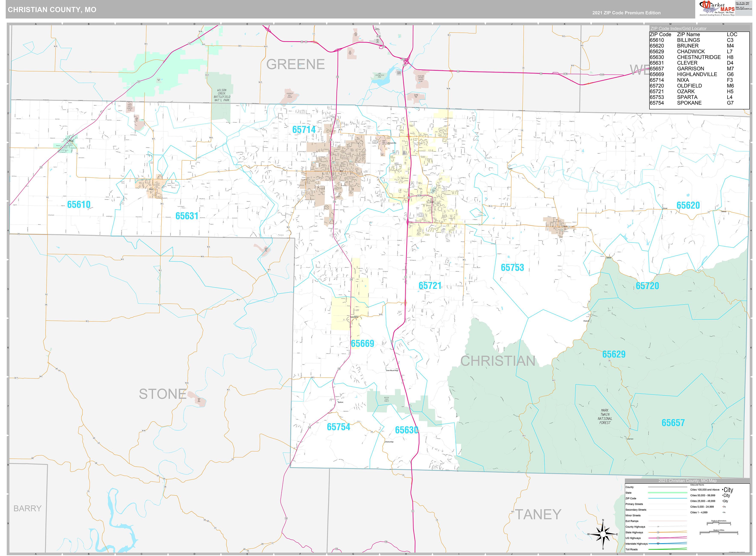This screenshot has width=756, height=556.
Task: Click the '2021 Christian County, MO Map' legend title
Action: [688, 481]
